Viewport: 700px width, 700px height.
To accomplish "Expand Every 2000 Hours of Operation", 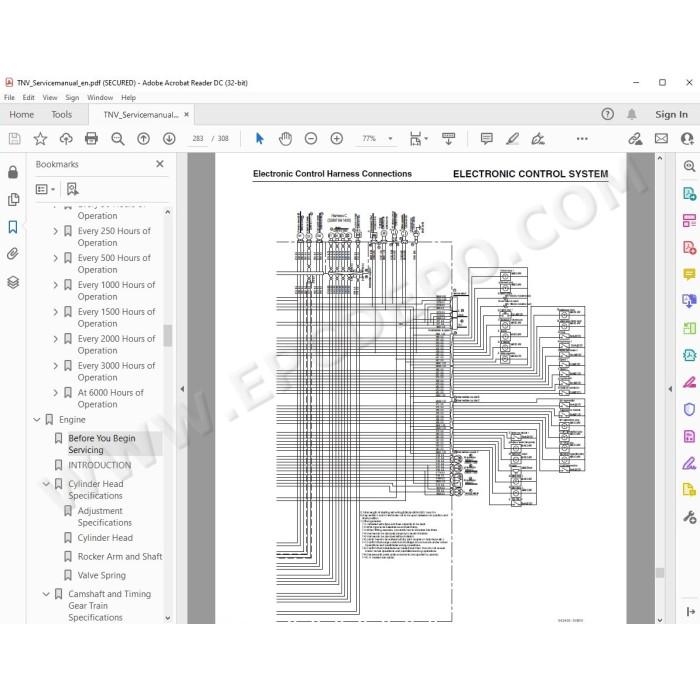I will pyautogui.click(x=55, y=339).
